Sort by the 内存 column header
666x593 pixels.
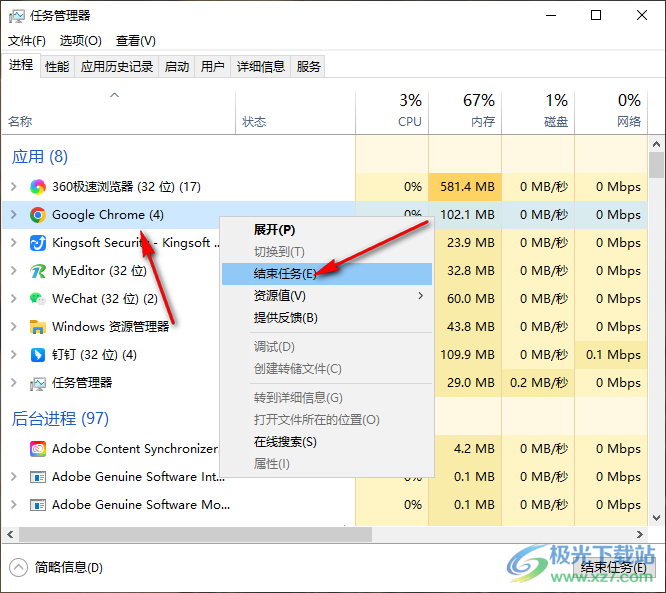point(465,112)
